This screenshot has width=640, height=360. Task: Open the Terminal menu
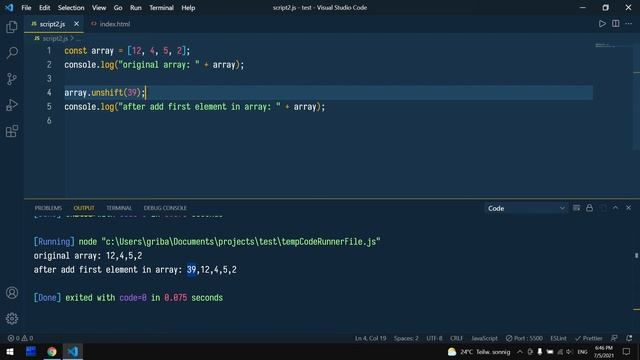click(161, 8)
